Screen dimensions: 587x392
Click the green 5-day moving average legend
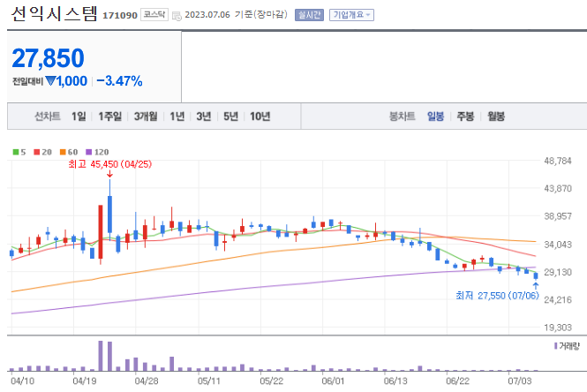click(x=19, y=152)
